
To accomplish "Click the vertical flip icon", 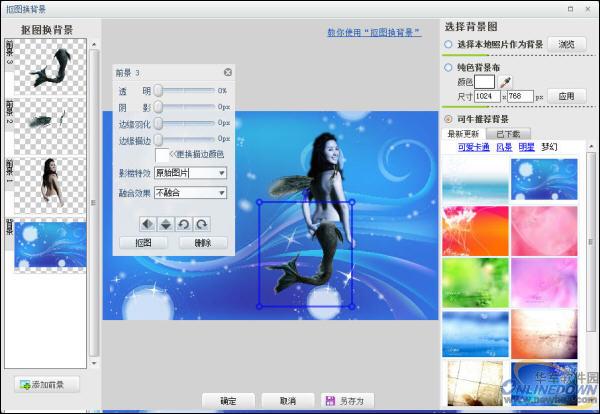I will [x=166, y=223].
